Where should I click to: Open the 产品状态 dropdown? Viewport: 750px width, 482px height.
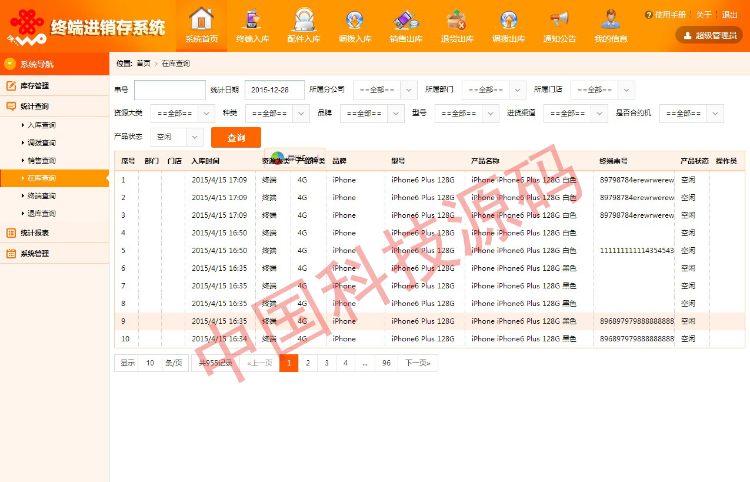(x=179, y=136)
